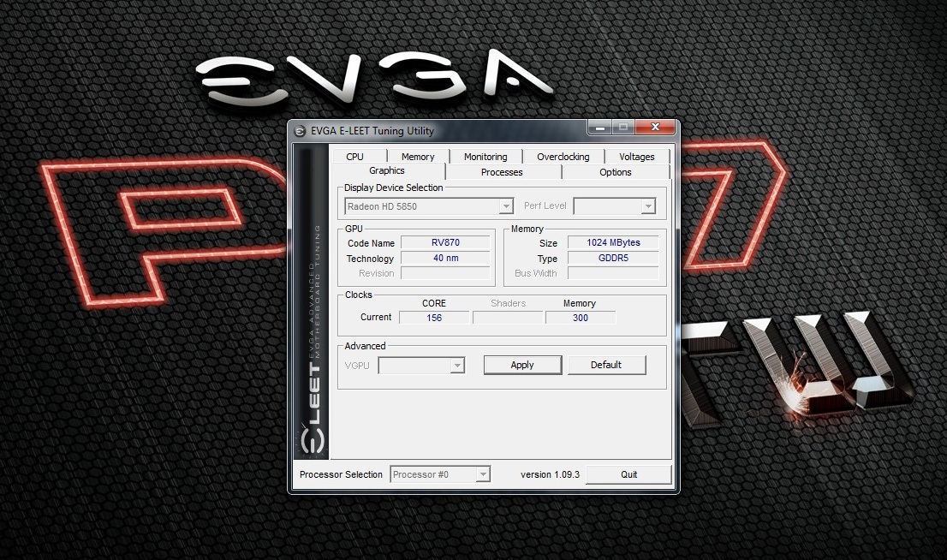Select the Monitoring tab
The width and height of the screenshot is (947, 560).
(485, 157)
